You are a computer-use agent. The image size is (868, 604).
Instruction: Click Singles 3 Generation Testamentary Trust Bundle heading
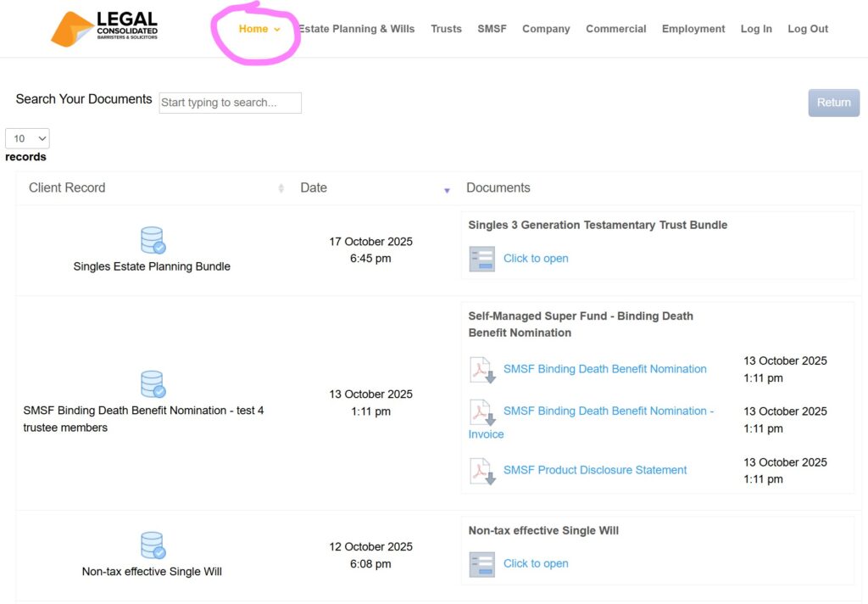click(x=598, y=225)
